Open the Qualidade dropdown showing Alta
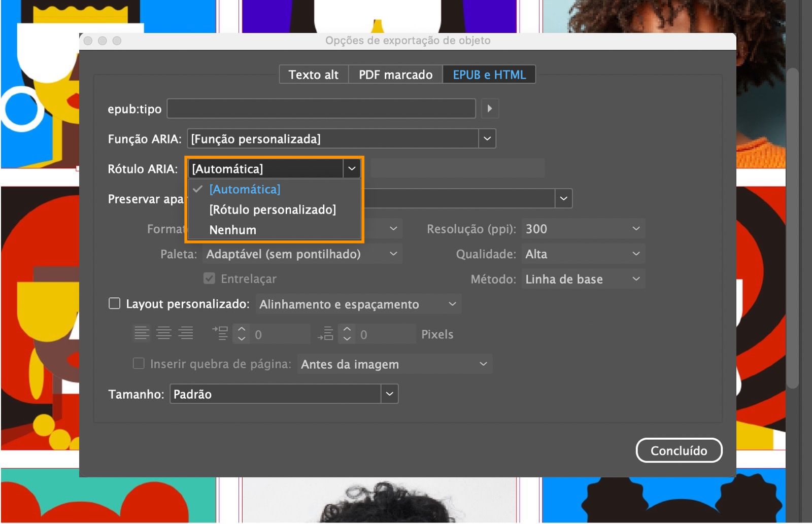The image size is (812, 524). [583, 254]
